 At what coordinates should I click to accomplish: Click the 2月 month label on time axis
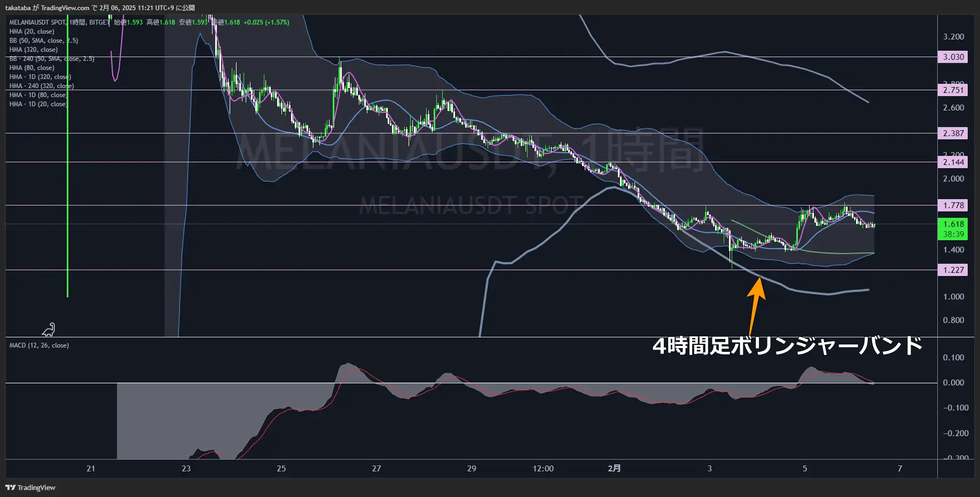(614, 469)
